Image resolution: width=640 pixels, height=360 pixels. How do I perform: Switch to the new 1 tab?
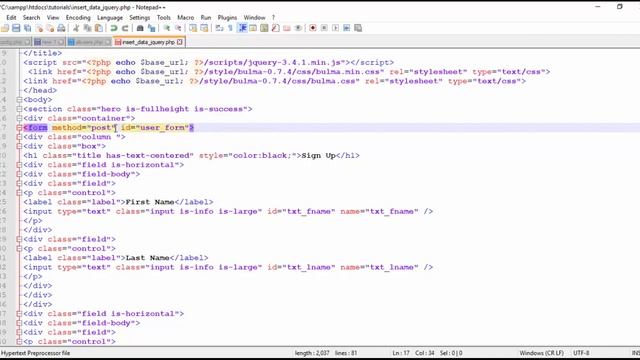point(49,42)
